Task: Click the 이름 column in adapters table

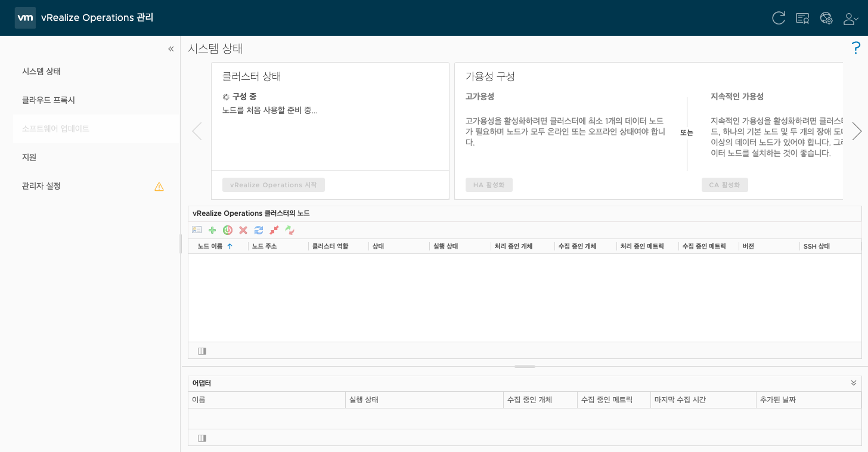Action: pyautogui.click(x=266, y=400)
